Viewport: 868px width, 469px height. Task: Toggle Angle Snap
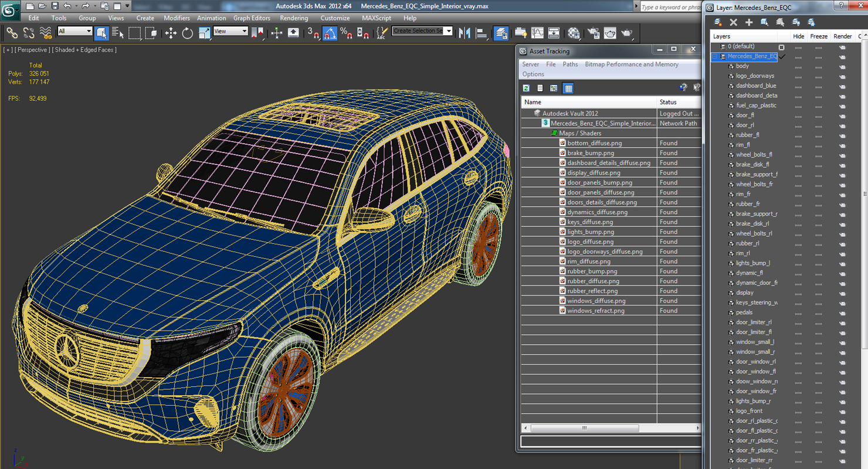pos(330,33)
